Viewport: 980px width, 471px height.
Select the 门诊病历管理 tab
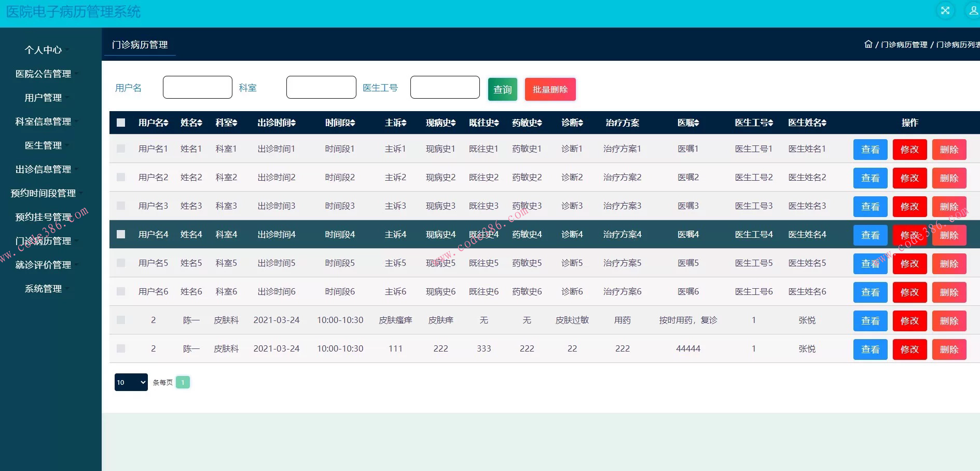tap(140, 45)
